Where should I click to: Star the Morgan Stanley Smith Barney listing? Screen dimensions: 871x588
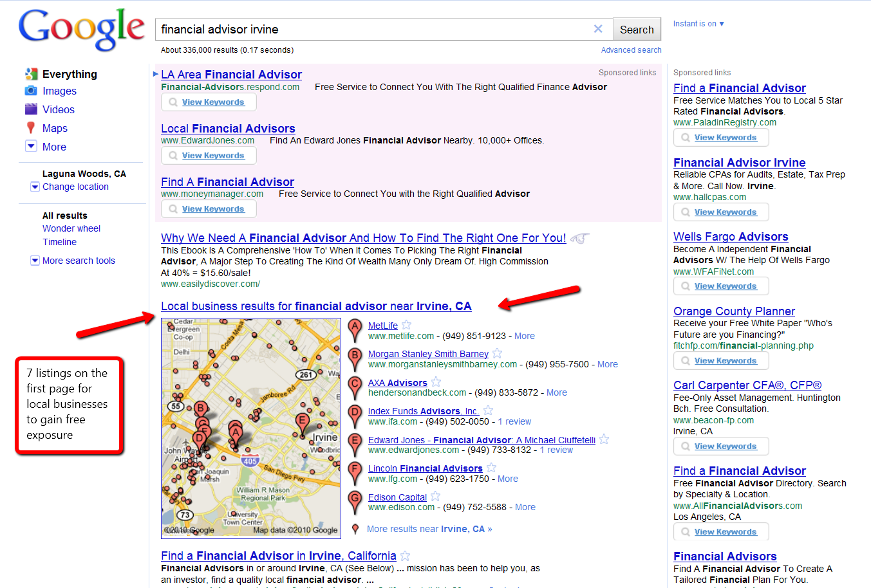click(x=497, y=353)
